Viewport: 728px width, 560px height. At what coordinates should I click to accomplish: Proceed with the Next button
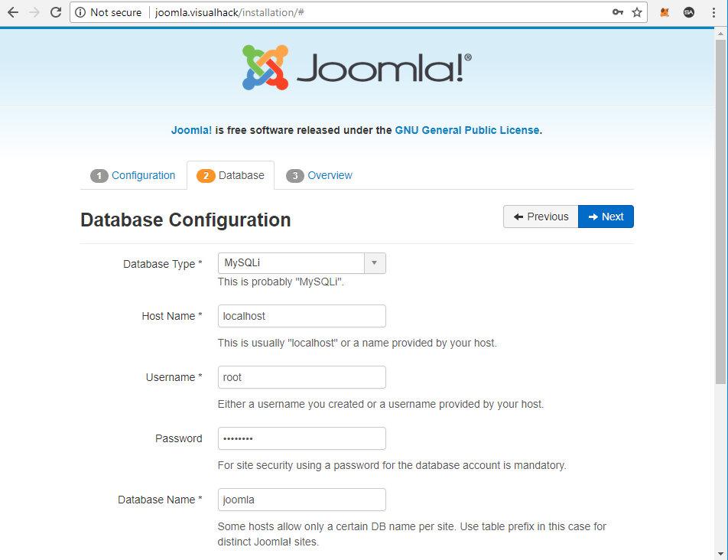[606, 217]
